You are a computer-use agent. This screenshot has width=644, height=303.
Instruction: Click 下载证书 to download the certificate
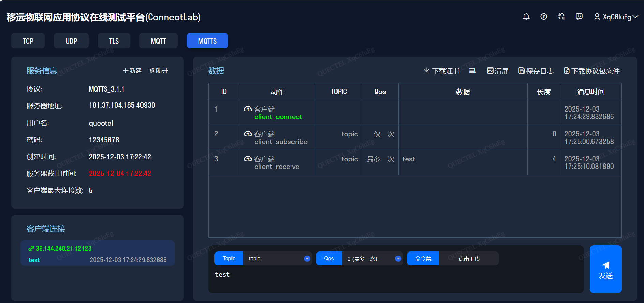(441, 71)
